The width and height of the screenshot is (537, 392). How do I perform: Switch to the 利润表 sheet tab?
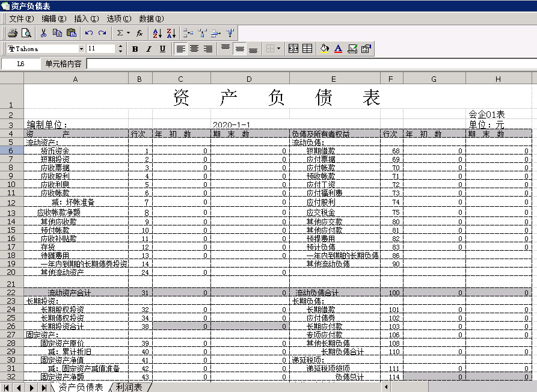(129, 387)
